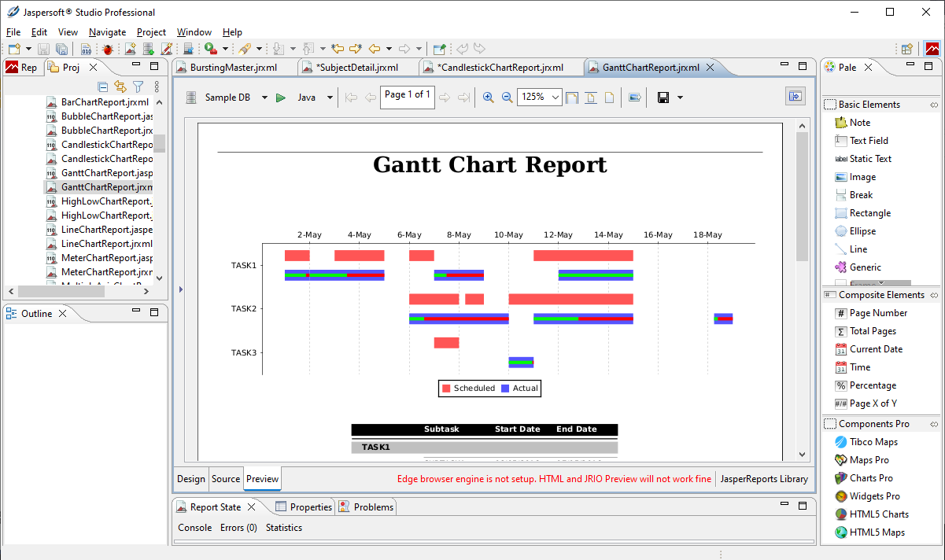This screenshot has height=560, width=945.
Task: Click the filter funnel icon in Project Explorer
Action: (138, 87)
